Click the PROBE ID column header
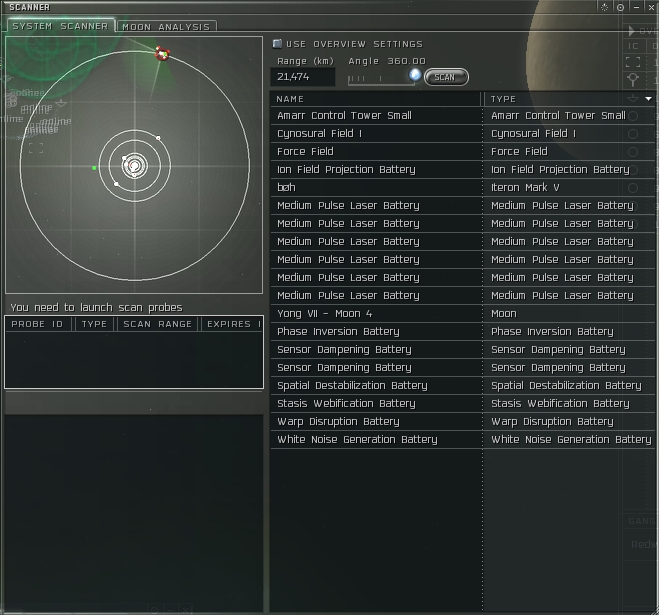The height and width of the screenshot is (615, 659). [37, 324]
